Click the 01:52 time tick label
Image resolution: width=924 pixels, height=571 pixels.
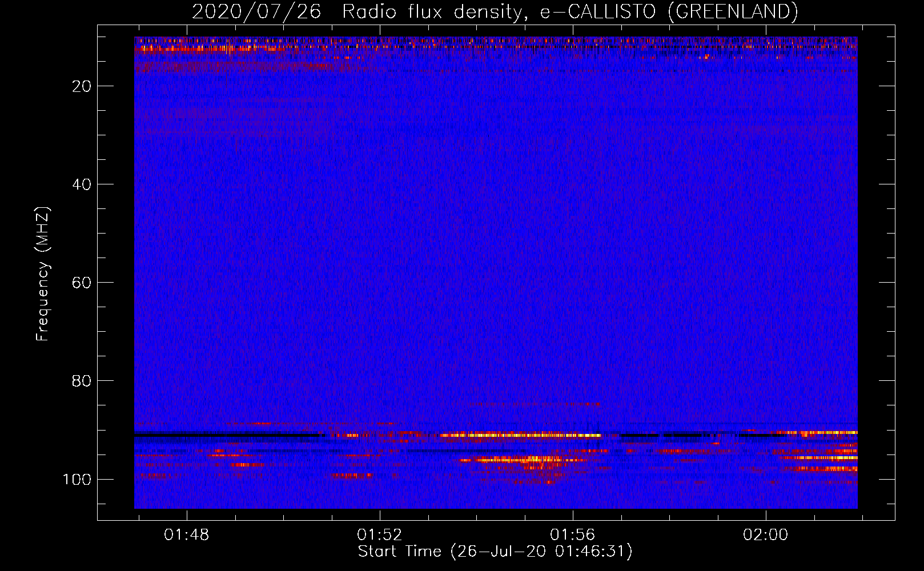pos(380,535)
